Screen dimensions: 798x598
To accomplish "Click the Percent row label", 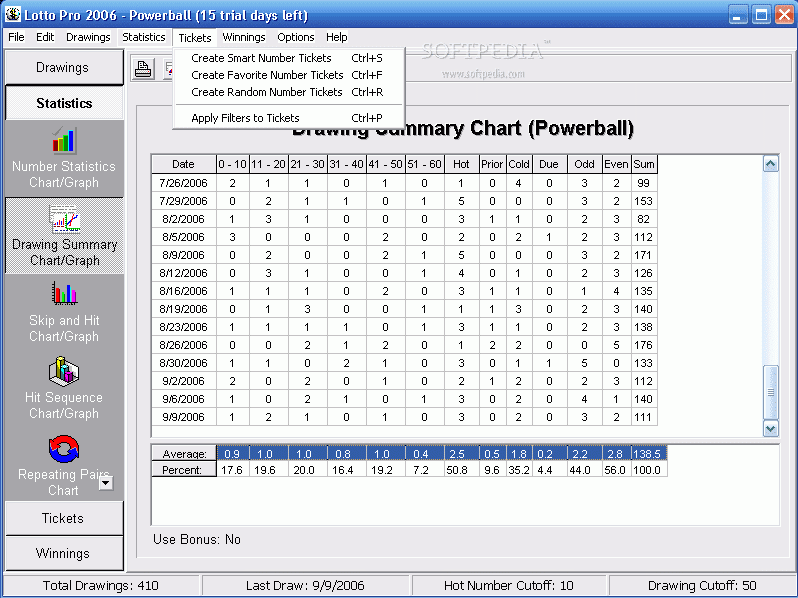I will click(x=184, y=470).
